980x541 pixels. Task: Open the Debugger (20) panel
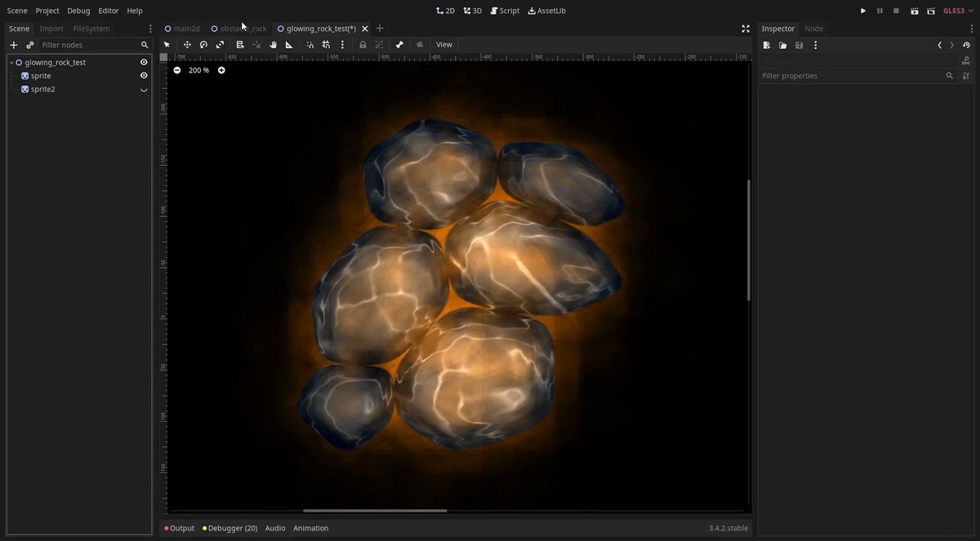point(229,529)
